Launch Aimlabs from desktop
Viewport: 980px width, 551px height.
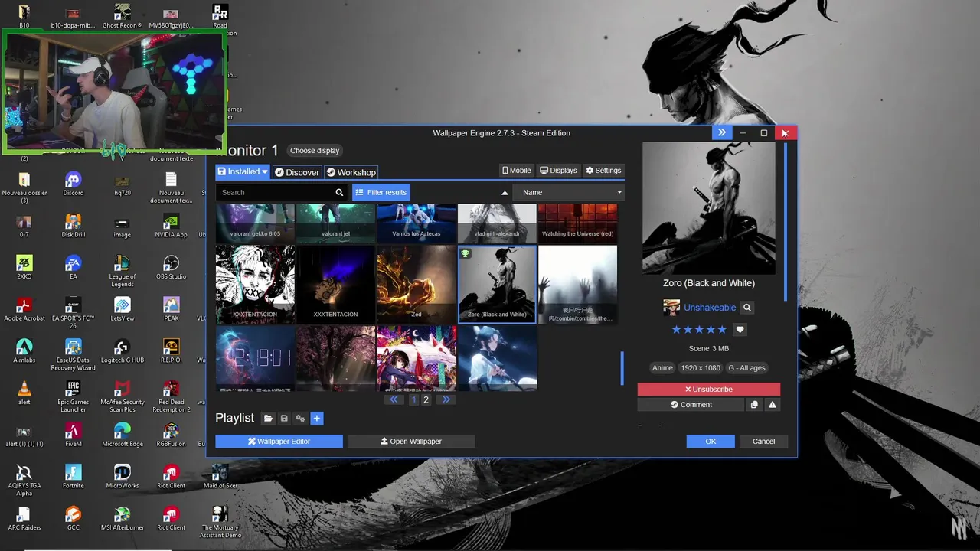[x=24, y=351]
